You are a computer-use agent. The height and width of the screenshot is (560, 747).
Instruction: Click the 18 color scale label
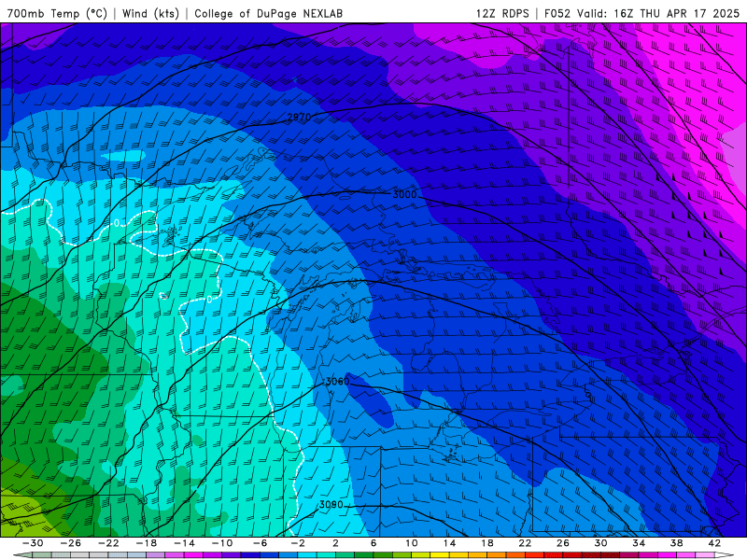click(x=486, y=543)
